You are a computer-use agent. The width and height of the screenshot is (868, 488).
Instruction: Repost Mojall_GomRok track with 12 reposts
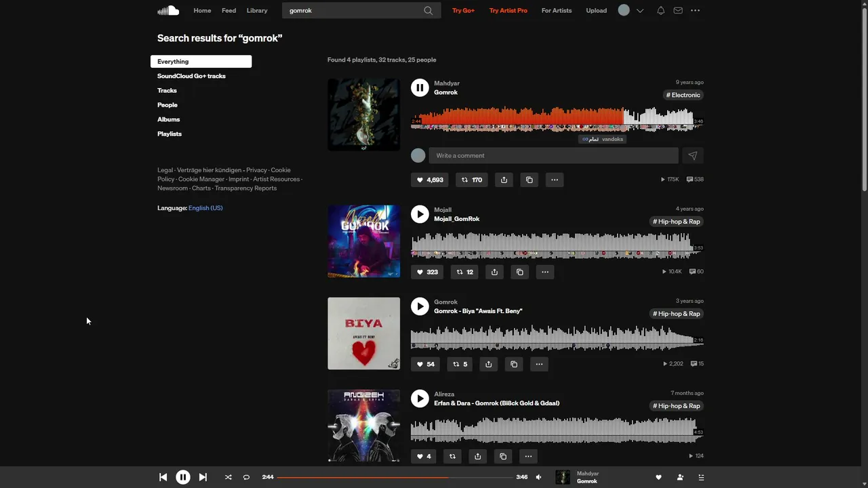pyautogui.click(x=465, y=272)
